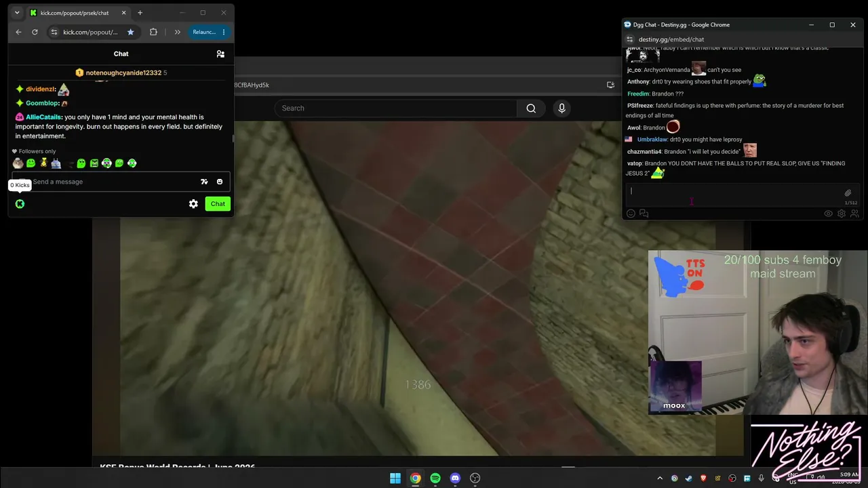The height and width of the screenshot is (488, 868).
Task: Send message with green Chat button
Action: (218, 203)
